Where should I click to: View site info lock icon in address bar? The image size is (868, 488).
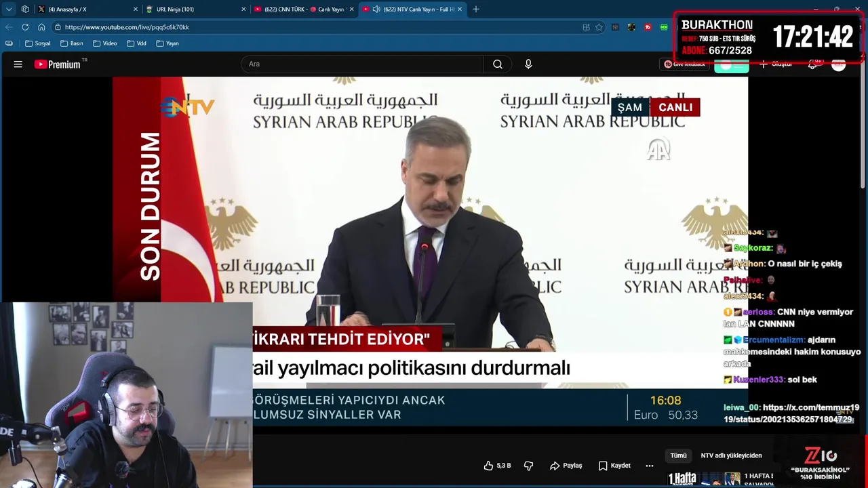pos(58,27)
